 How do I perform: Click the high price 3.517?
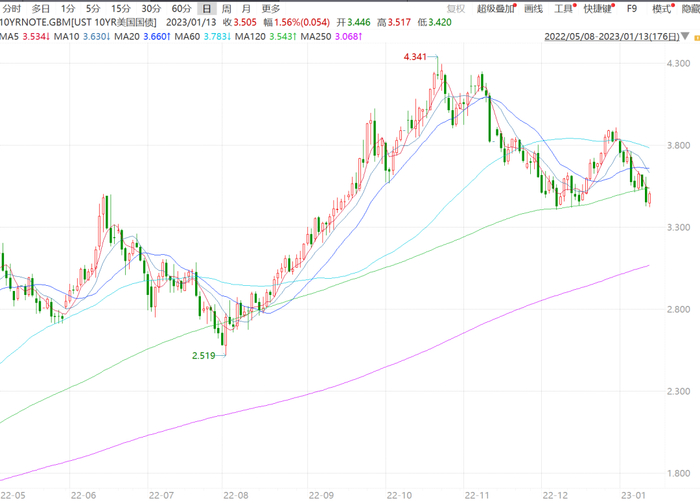click(x=399, y=22)
